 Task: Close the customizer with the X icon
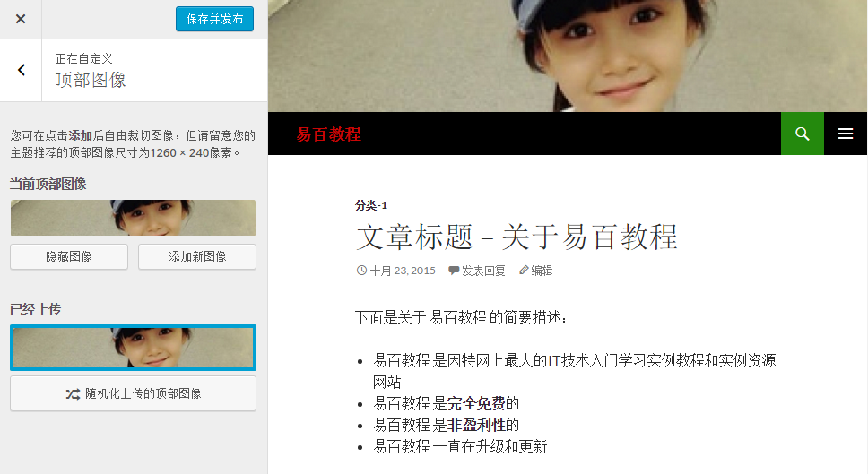pos(21,19)
